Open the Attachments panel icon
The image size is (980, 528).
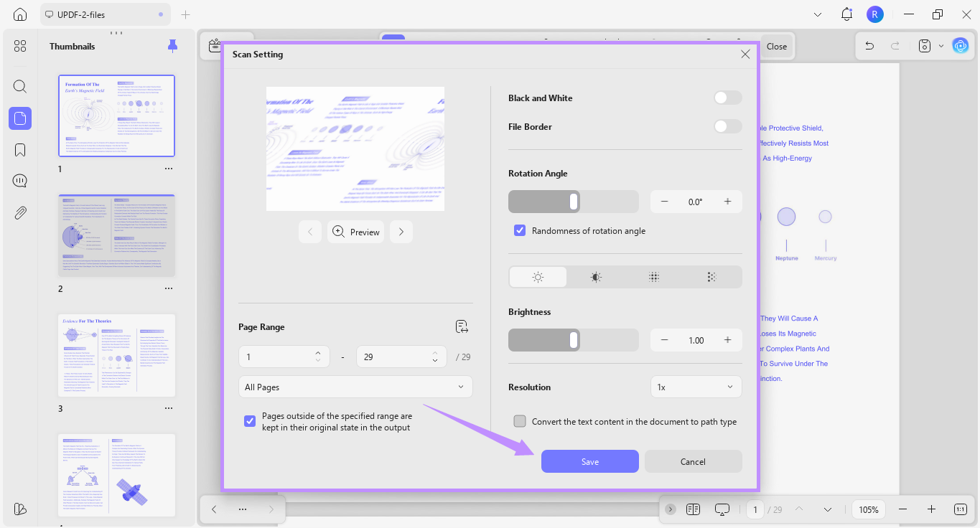[19, 212]
